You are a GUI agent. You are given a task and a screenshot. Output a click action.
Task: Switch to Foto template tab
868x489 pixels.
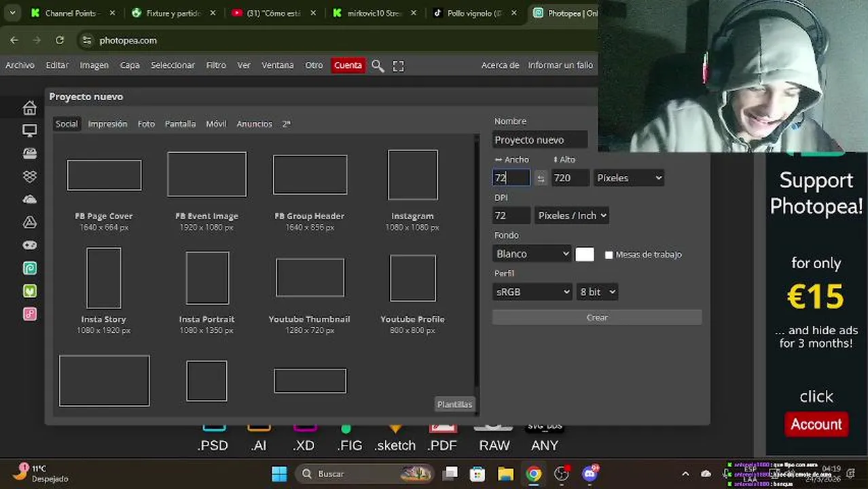tap(146, 124)
